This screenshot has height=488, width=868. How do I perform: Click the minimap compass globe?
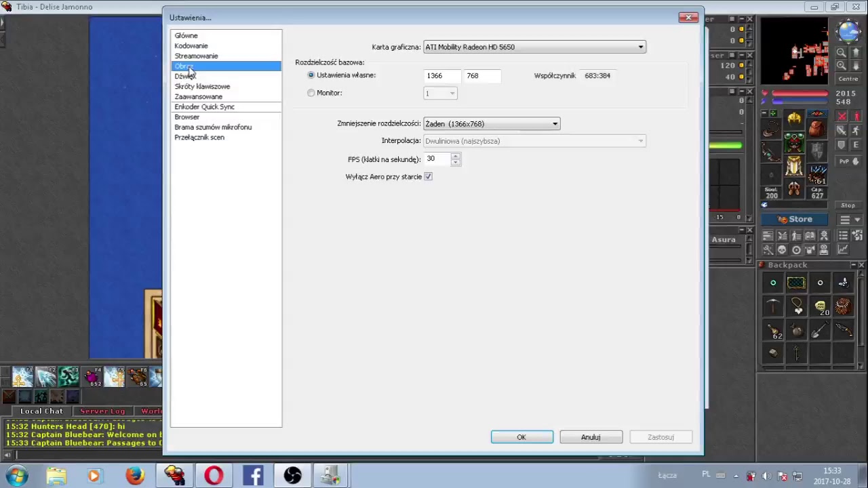tap(849, 31)
